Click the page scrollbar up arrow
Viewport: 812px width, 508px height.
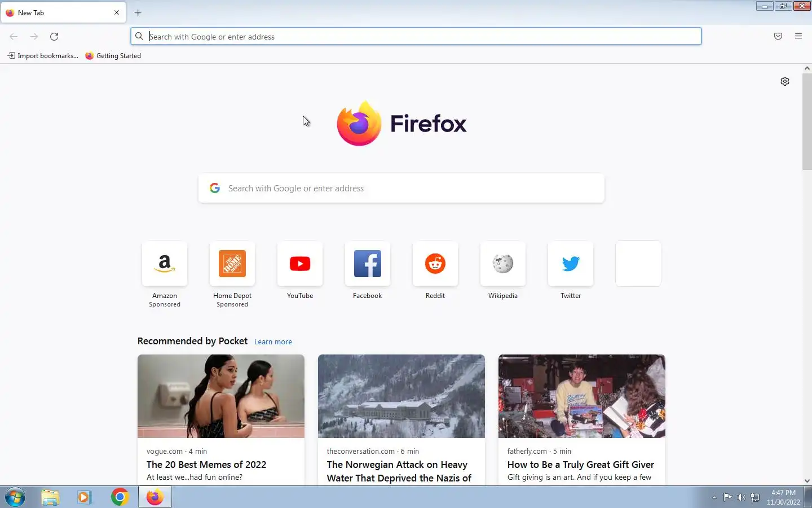click(x=807, y=68)
